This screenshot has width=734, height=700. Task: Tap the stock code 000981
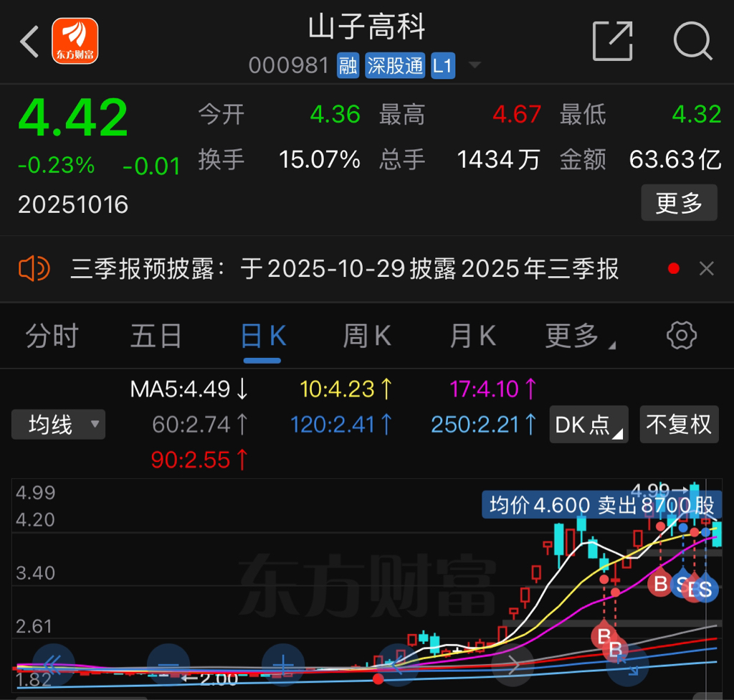[x=289, y=65]
